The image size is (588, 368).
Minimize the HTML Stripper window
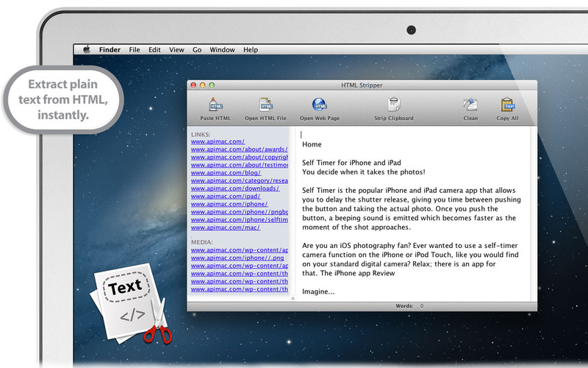(x=203, y=85)
